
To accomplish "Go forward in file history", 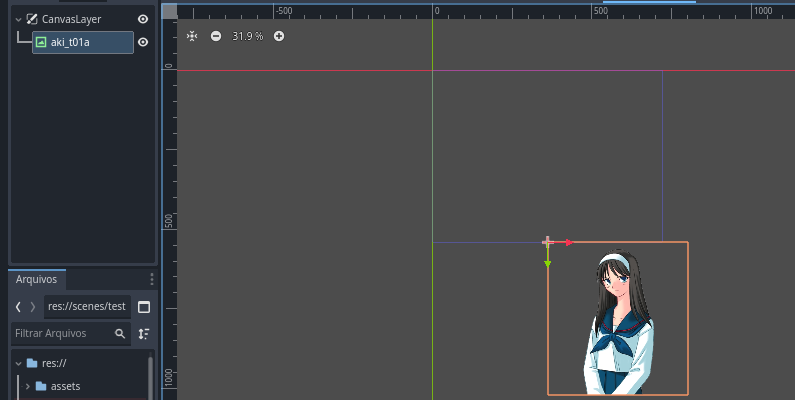I will [33, 306].
